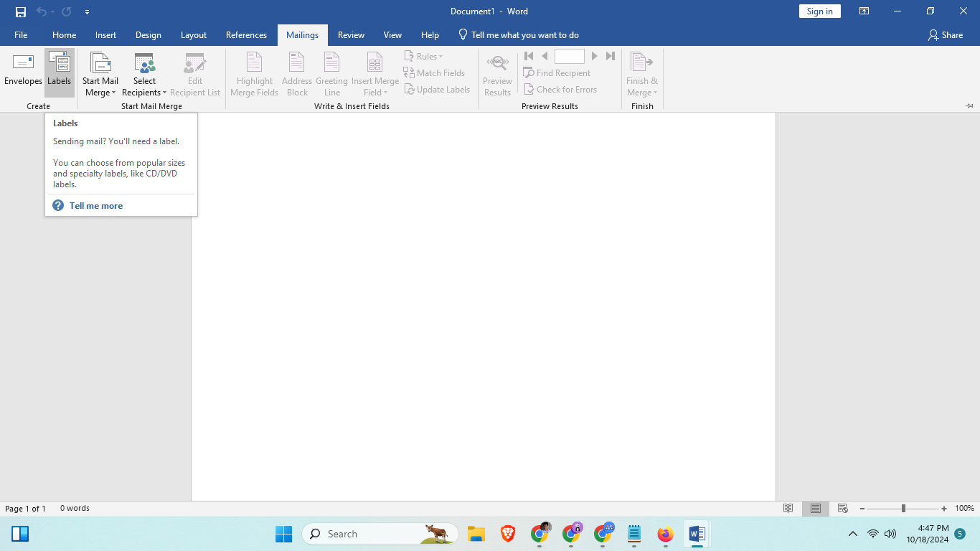The image size is (980, 551).
Task: Open the Envelopes dialog
Action: pyautogui.click(x=23, y=72)
